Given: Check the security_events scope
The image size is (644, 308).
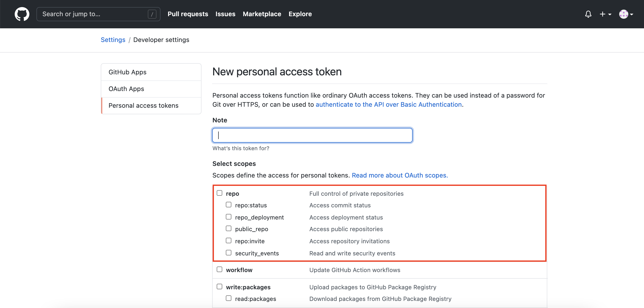Looking at the screenshot, I should [x=229, y=253].
